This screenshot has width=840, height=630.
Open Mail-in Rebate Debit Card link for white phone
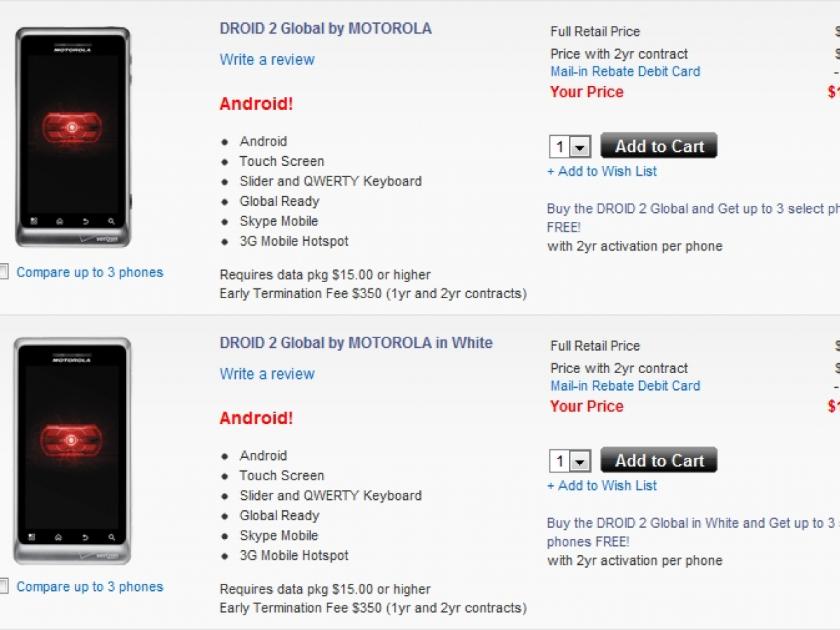coord(625,386)
